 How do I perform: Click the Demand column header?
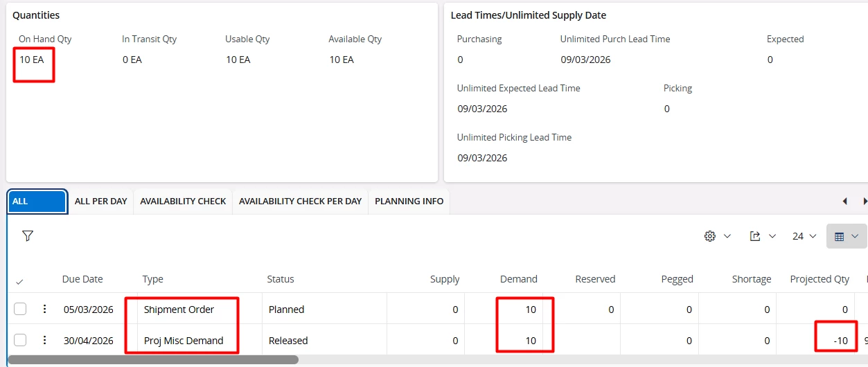pyautogui.click(x=518, y=279)
